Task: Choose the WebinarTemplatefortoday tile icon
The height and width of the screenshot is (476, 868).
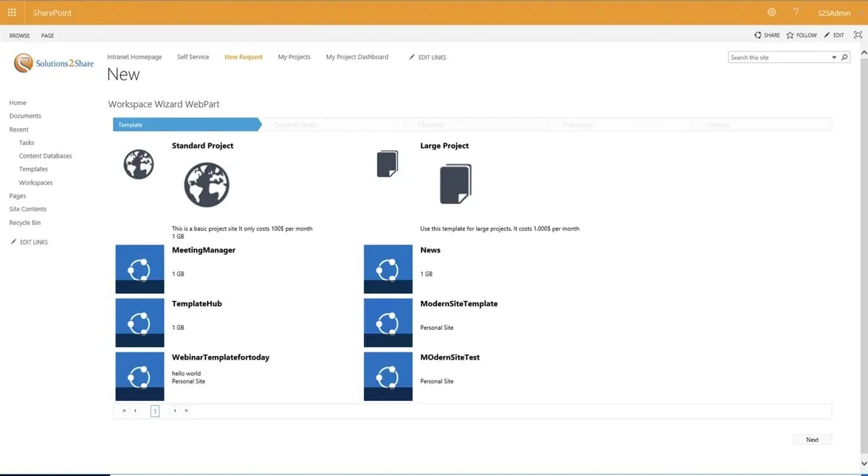Action: coord(140,376)
